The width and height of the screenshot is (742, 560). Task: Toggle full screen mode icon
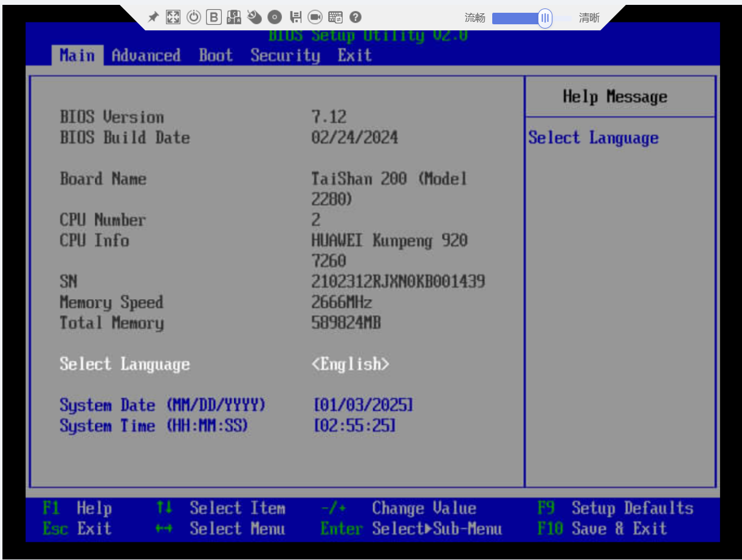173,17
